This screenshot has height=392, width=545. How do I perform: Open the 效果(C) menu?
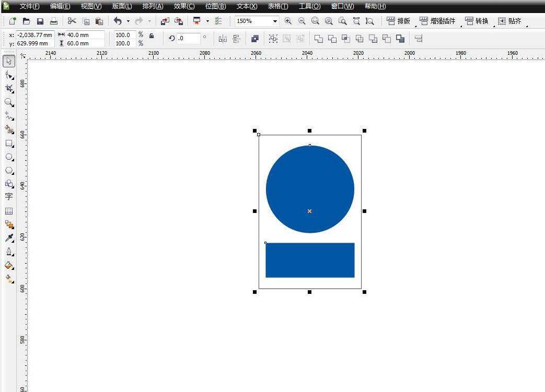coord(184,6)
